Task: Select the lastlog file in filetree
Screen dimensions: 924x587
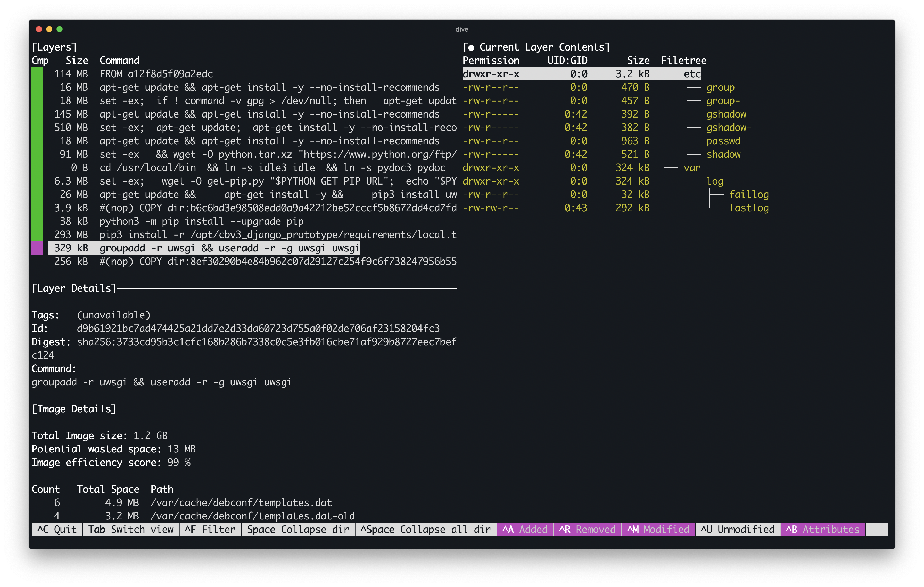Action: point(749,208)
